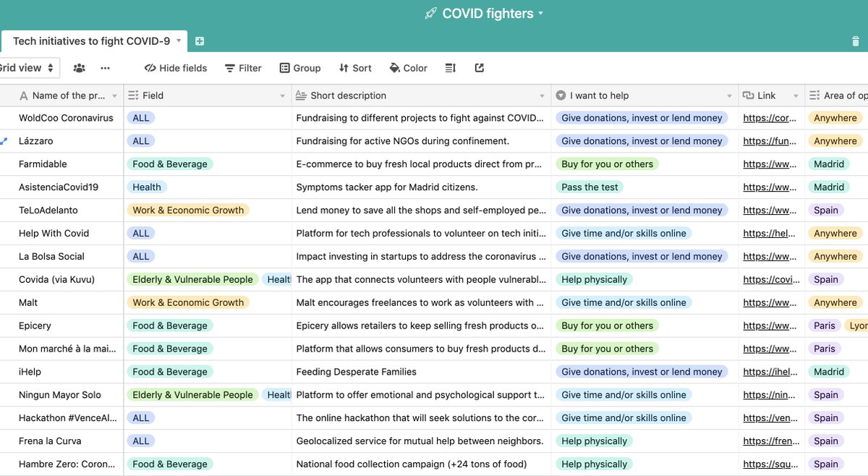Image resolution: width=868 pixels, height=476 pixels.
Task: Open the Field column dropdown arrow
Action: tap(282, 95)
